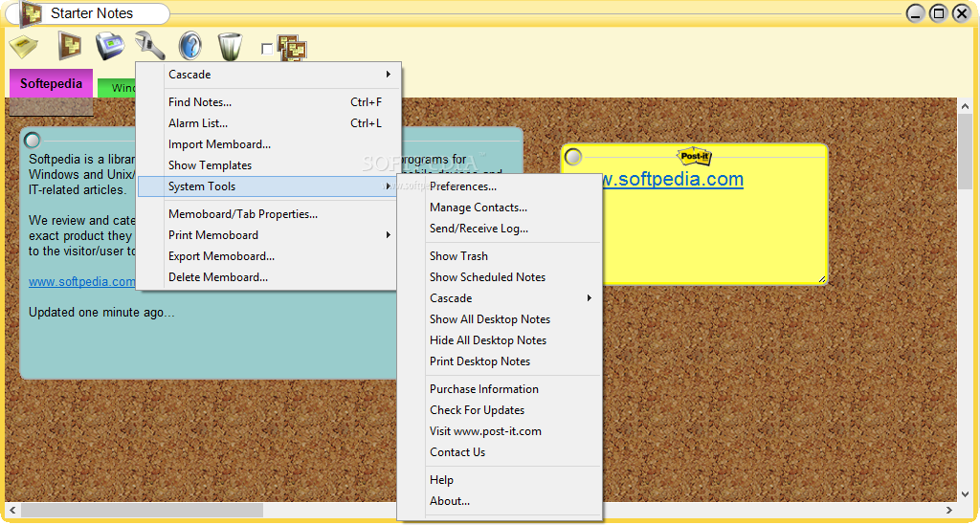Click the scanner/device toolbar icon
980x525 pixels.
pos(110,46)
